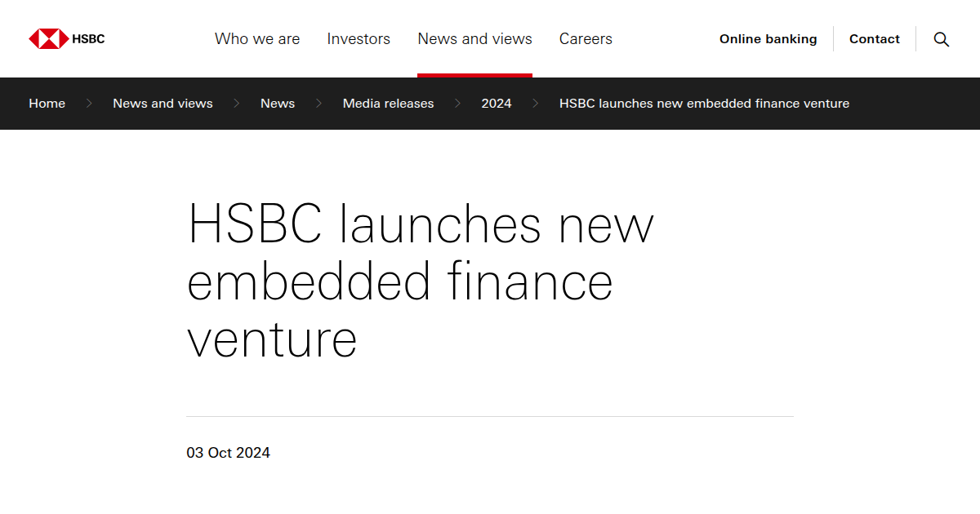
Task: Open 'Online banking'
Action: point(768,38)
